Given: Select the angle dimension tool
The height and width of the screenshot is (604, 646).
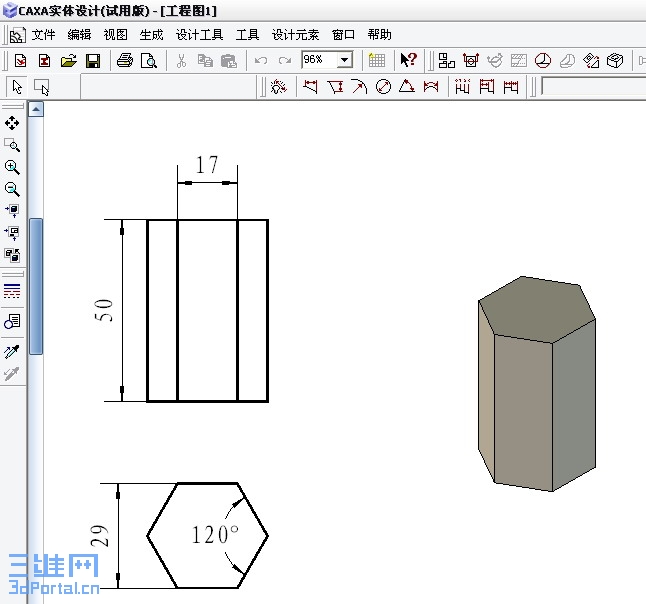Looking at the screenshot, I should click(x=407, y=87).
